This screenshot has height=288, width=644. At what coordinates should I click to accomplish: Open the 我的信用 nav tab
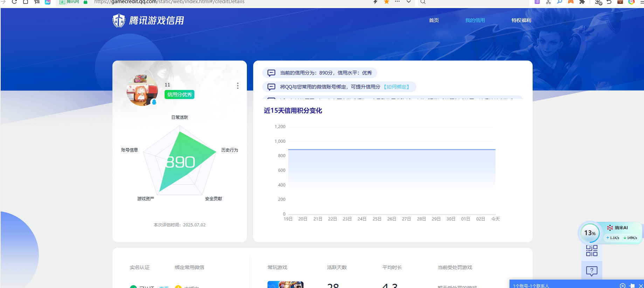(x=475, y=20)
